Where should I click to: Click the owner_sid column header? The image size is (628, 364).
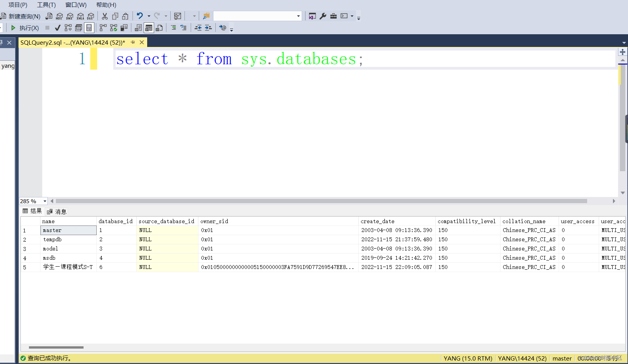(x=278, y=221)
